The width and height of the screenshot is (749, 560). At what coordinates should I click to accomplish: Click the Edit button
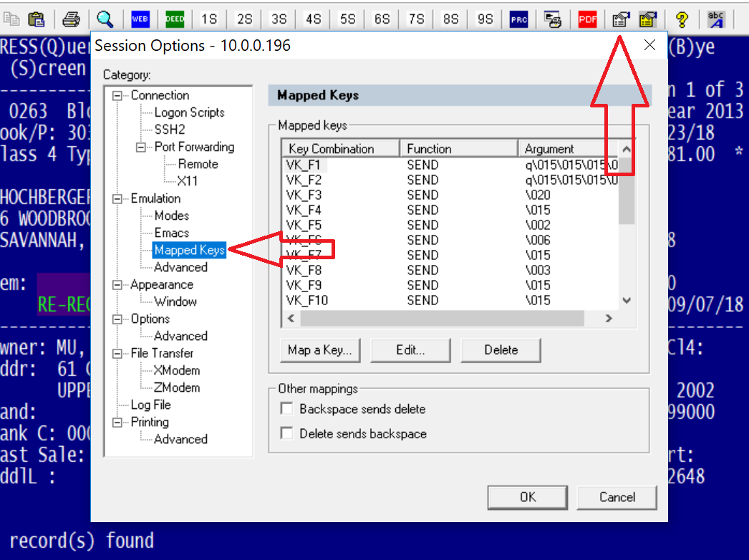coord(410,350)
